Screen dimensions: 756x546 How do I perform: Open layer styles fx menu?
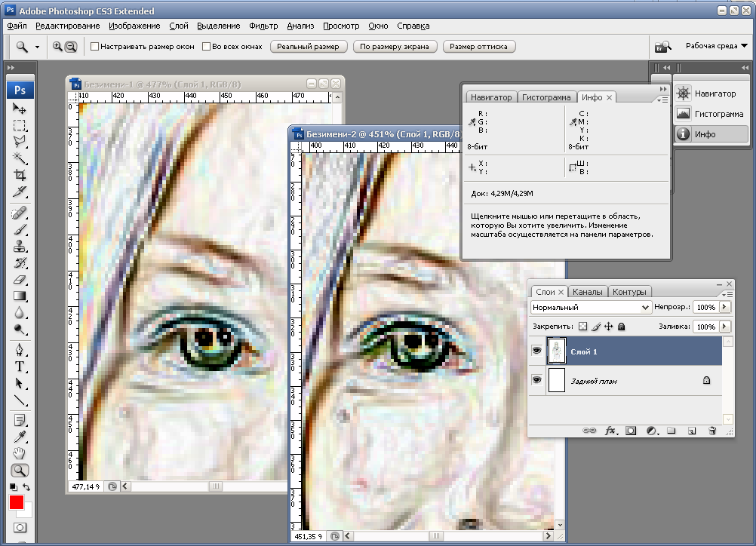point(611,431)
